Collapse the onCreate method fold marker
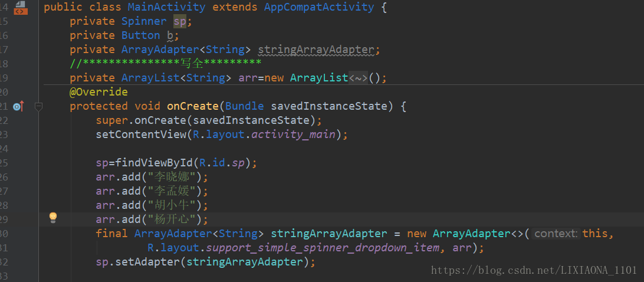This screenshot has width=644, height=282. point(38,107)
